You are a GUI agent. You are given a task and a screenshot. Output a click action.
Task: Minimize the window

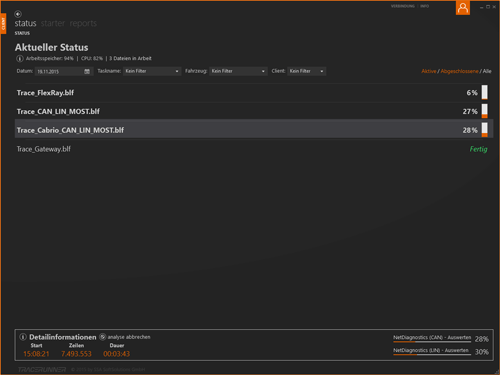point(482,7)
